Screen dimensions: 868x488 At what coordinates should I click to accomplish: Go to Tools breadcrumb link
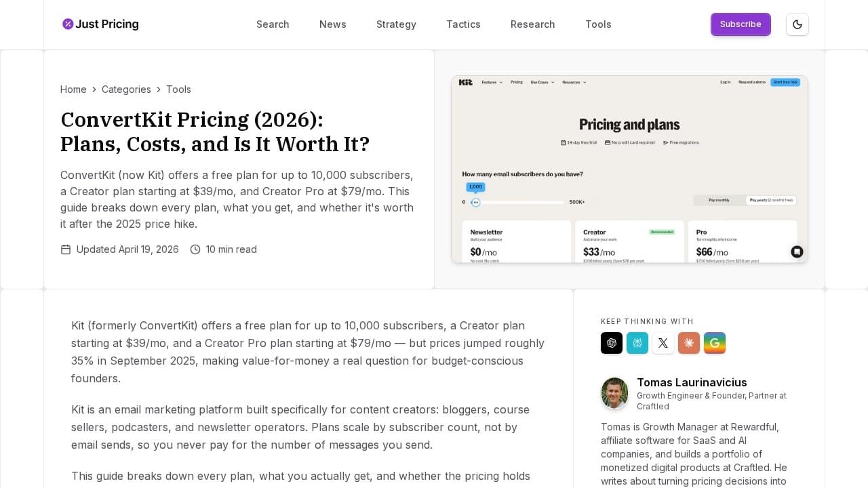[x=178, y=89]
